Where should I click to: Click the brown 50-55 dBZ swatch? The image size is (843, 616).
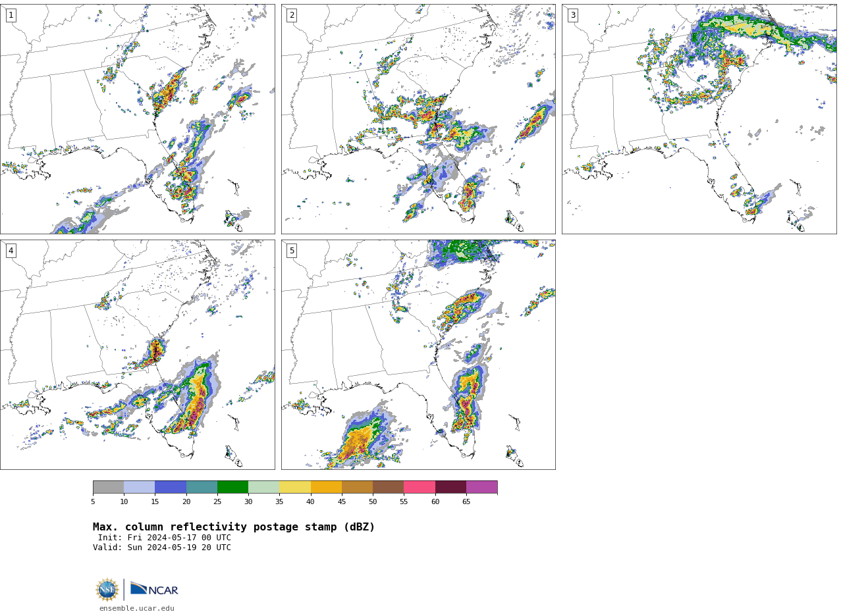[x=389, y=487]
